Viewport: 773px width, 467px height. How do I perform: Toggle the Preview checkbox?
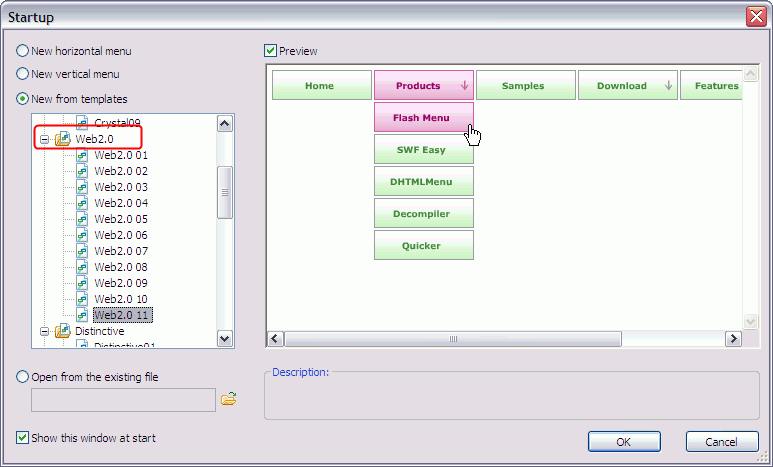click(270, 51)
